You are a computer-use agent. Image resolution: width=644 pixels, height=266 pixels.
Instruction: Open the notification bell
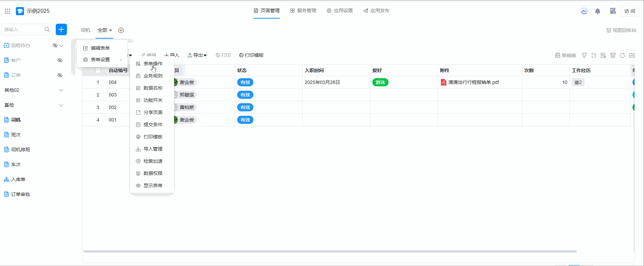(597, 11)
